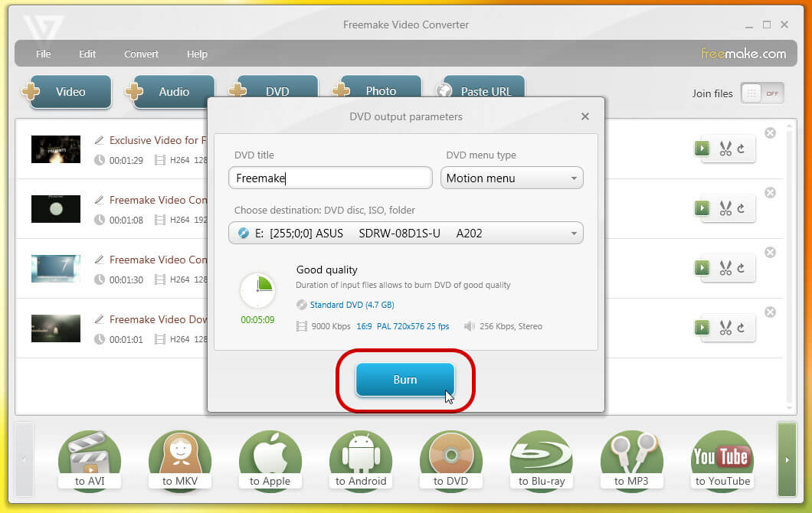Convert to Apple format
This screenshot has width=812, height=513.
pos(270,461)
